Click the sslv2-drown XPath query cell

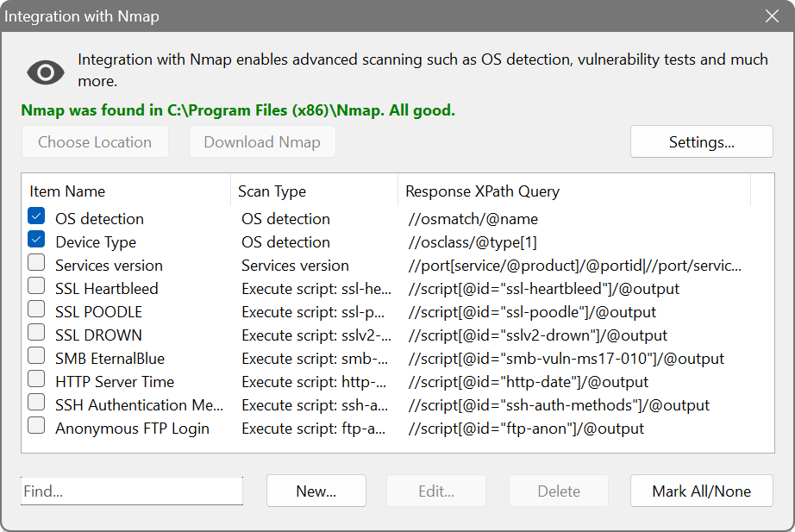click(537, 335)
